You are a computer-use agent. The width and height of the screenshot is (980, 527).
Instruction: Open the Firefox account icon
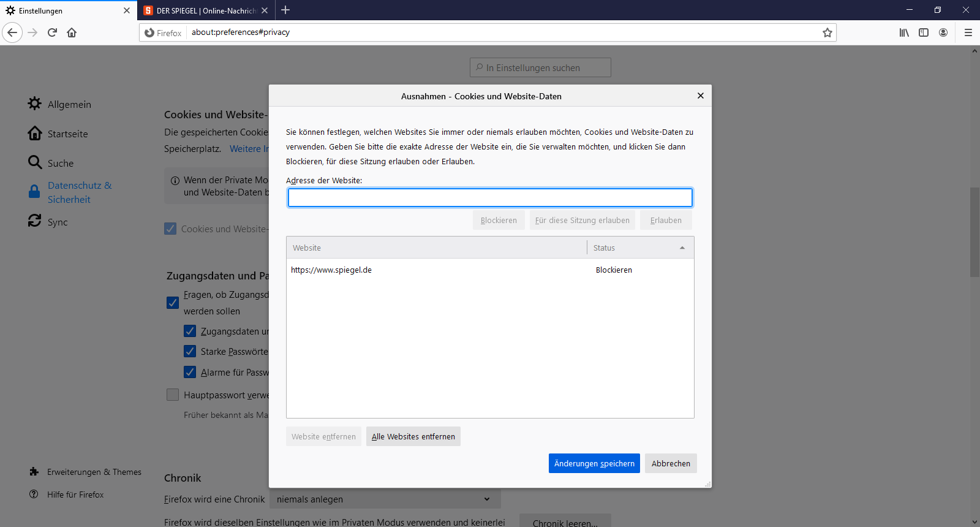(x=943, y=32)
